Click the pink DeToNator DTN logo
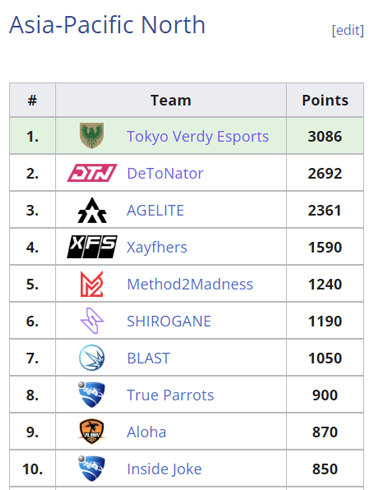This screenshot has width=374, height=490. (x=92, y=173)
